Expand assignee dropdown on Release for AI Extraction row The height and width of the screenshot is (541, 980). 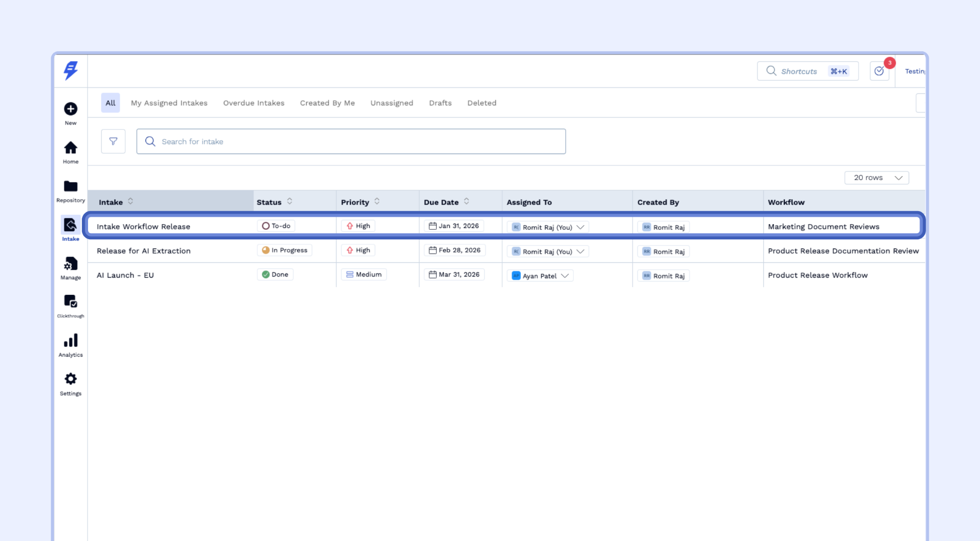580,251
